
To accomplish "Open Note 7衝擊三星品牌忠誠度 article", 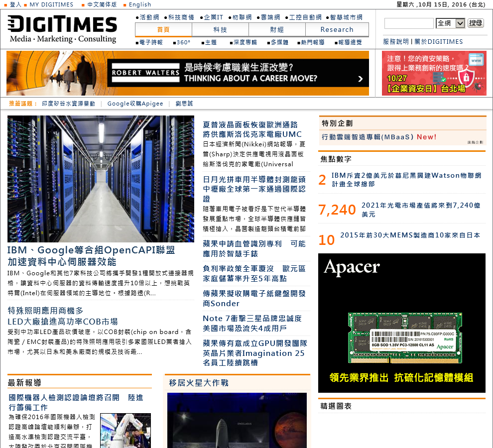I will coord(252,323).
